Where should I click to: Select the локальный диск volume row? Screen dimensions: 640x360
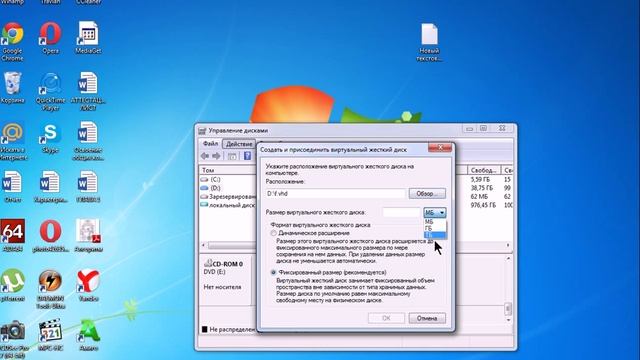click(x=228, y=205)
